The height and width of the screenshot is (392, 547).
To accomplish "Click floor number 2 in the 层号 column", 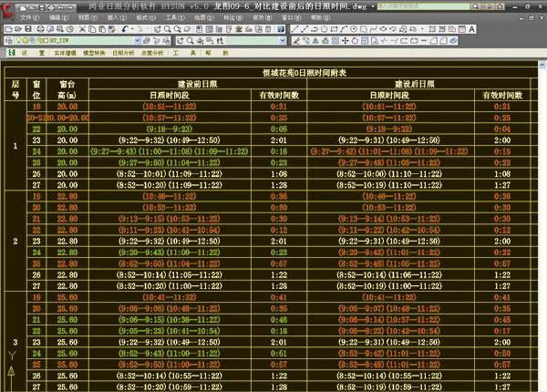I will [x=15, y=242].
